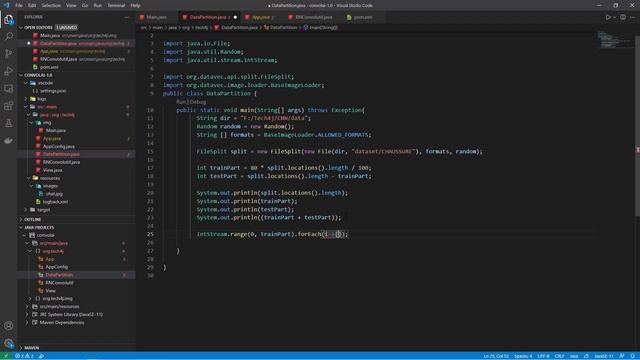
Task: Expand the Outline section
Action: click(77, 220)
